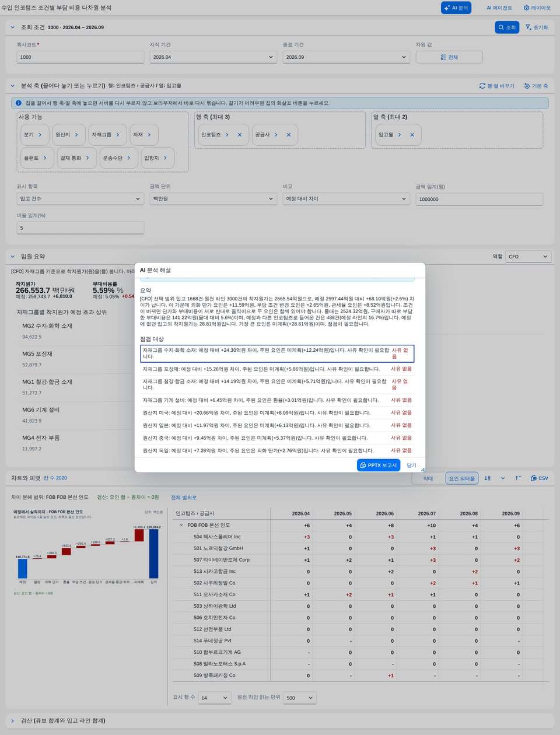Viewport: 560px width, 735px height.
Task: Restore axes with 기본 축 button
Action: [x=536, y=86]
